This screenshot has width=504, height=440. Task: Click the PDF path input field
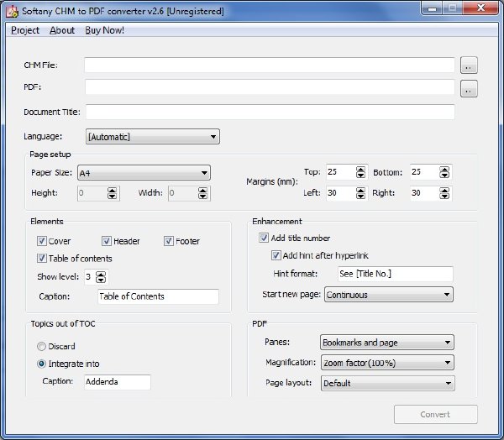coord(270,87)
